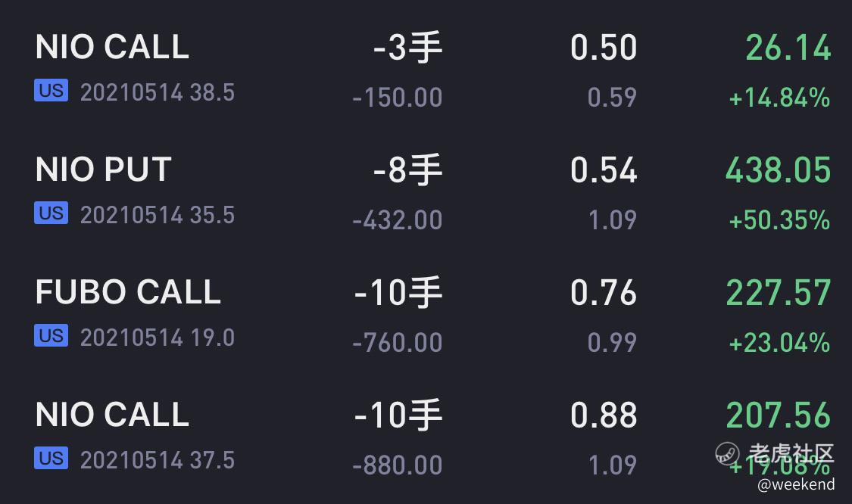Click the -880.00 market value
This screenshot has height=504, width=852.
click(397, 465)
